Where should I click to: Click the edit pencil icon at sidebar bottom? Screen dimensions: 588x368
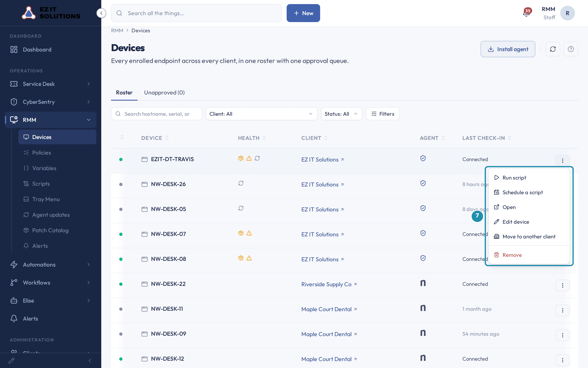tap(11, 360)
